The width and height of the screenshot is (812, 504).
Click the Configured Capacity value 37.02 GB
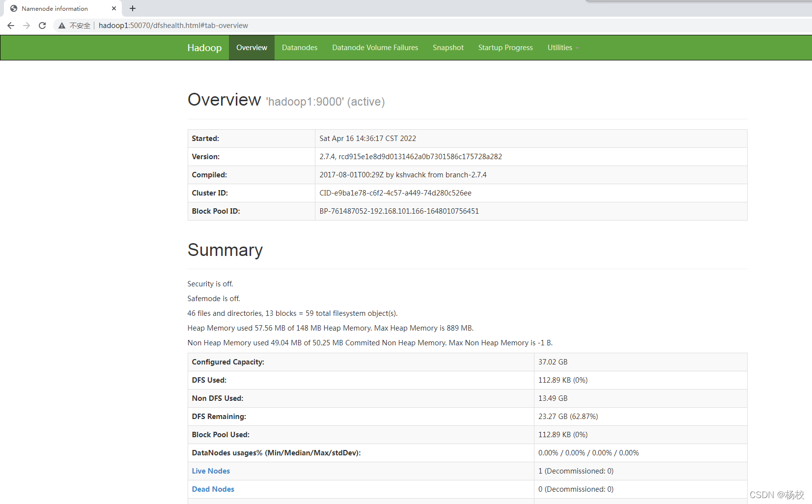553,362
